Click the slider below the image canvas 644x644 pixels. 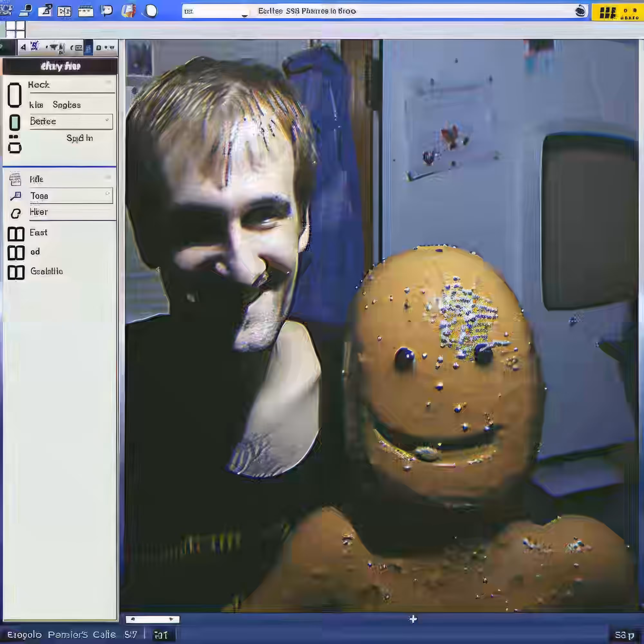[153, 619]
